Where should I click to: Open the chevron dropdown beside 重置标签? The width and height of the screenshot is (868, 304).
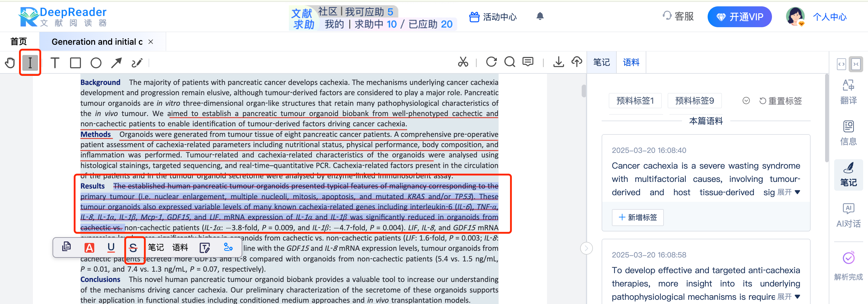click(746, 100)
